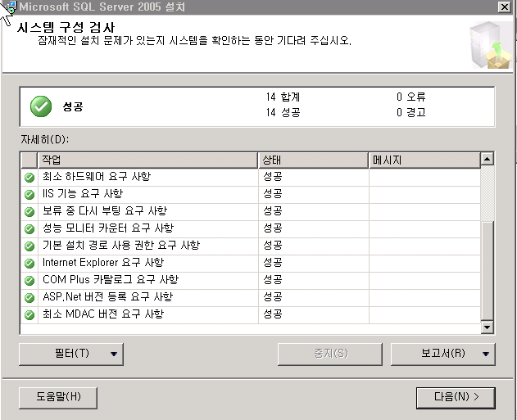The image size is (517, 420).
Task: Sort by the 상태 column header
Action: pos(313,160)
